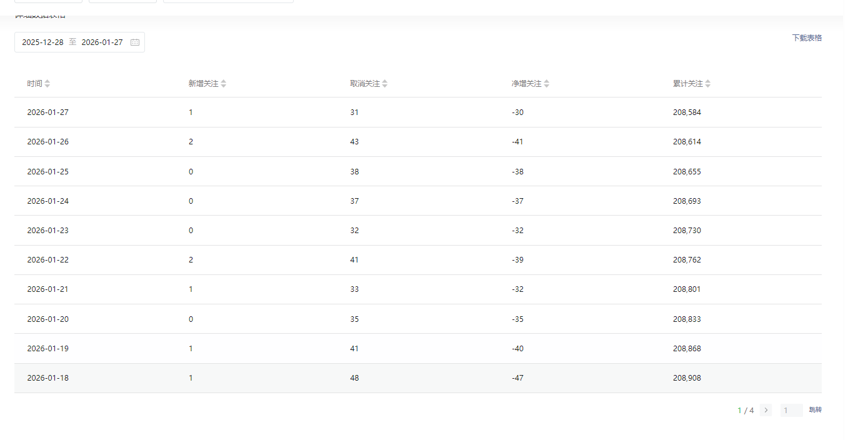Click new follower value on 2026-01-21 row
The width and height of the screenshot is (868, 440).
coord(191,289)
